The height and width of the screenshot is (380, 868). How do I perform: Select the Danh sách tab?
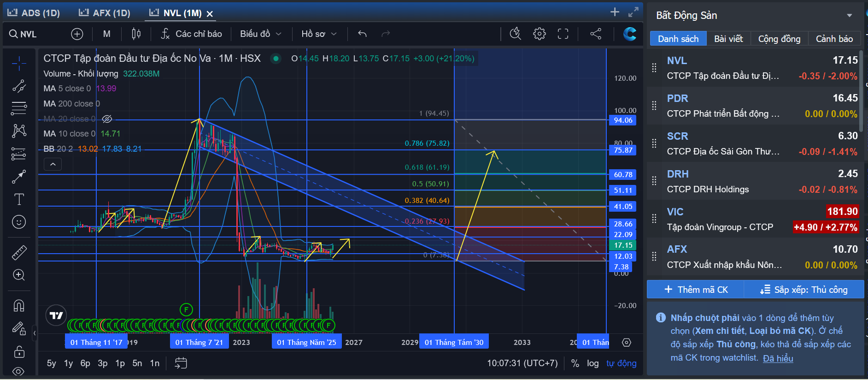678,39
